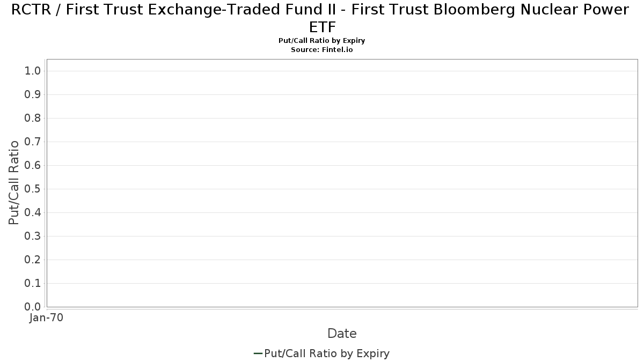644x362 pixels.
Task: Toggle the Put/Call Ratio by Expiry legend entry
Action: coord(327,353)
